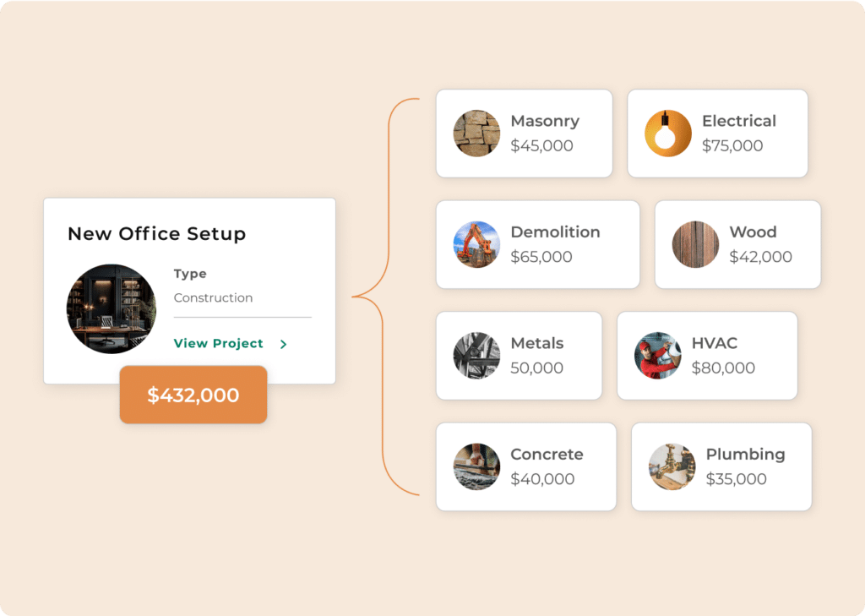Select the Wood $42,000 amount
The height and width of the screenshot is (616, 865).
760,257
